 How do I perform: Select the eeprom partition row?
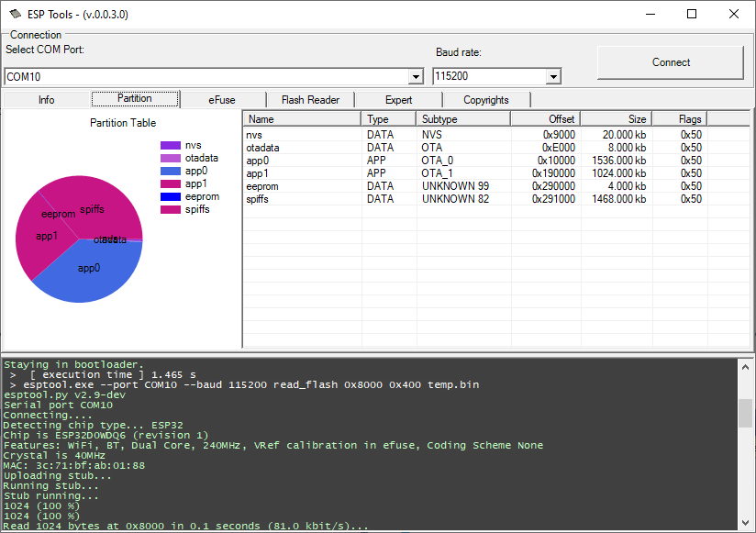click(496, 186)
